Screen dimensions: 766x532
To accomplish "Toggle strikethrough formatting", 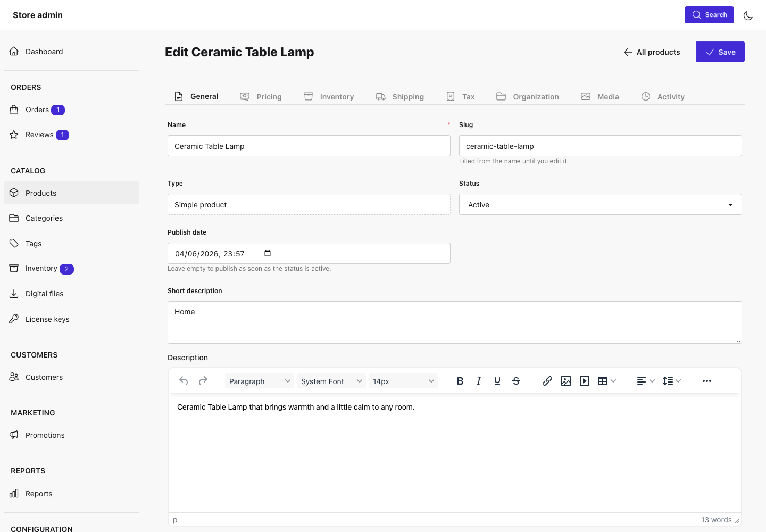I will click(516, 381).
